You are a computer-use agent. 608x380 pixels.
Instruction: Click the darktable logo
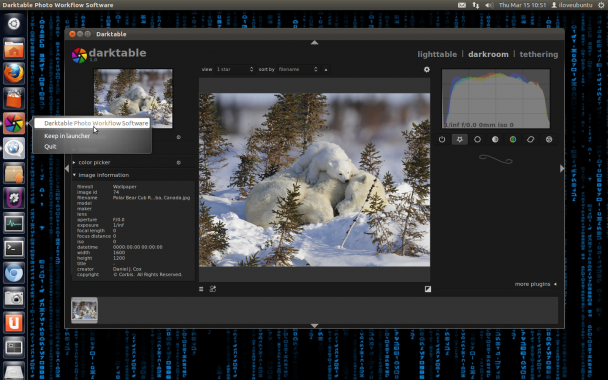click(109, 55)
